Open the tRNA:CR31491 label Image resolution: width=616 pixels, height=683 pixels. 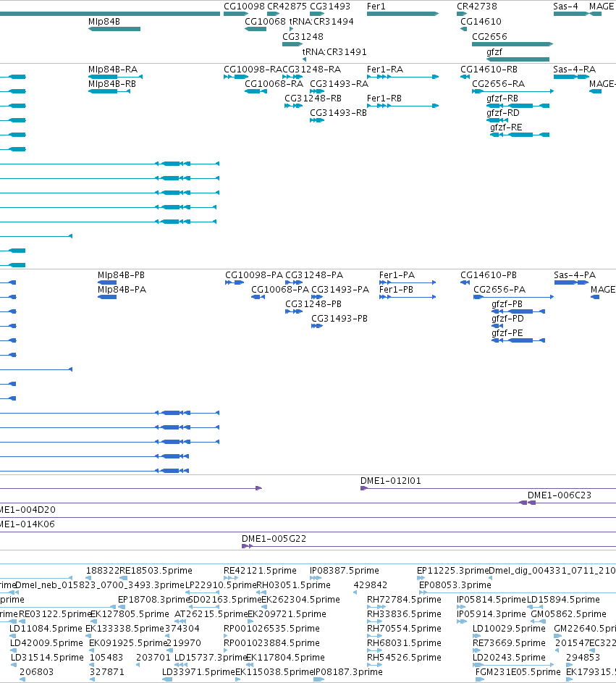tap(334, 52)
